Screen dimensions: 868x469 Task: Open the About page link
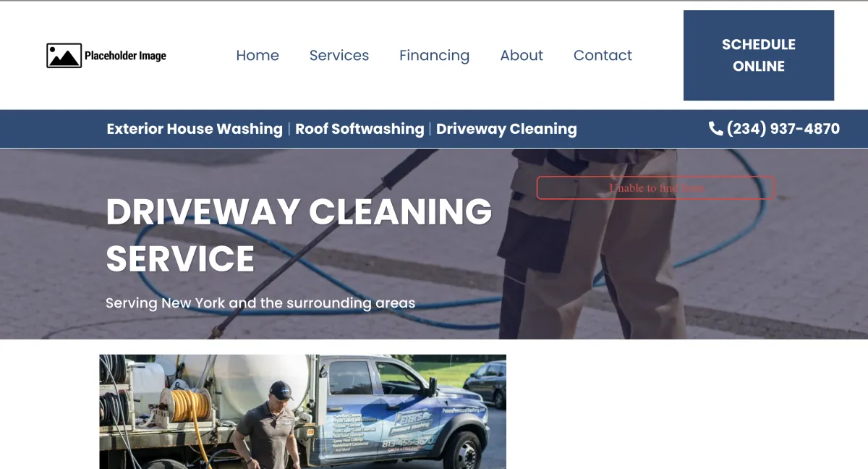point(522,56)
